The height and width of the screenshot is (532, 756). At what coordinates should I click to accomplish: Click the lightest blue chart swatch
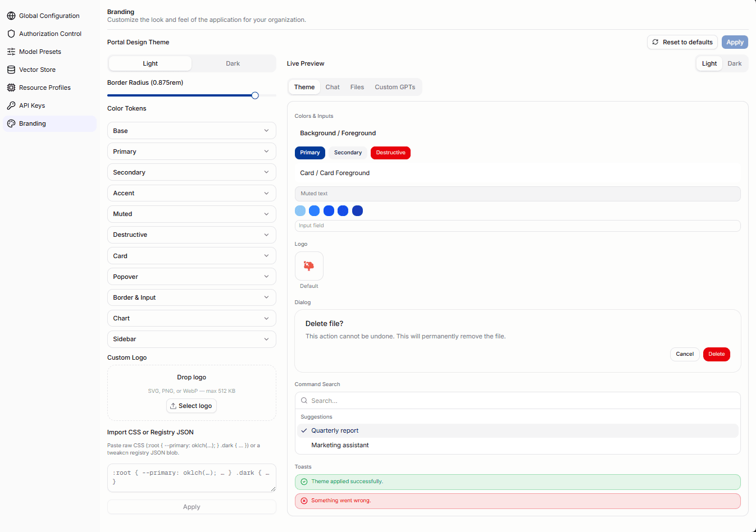point(300,211)
